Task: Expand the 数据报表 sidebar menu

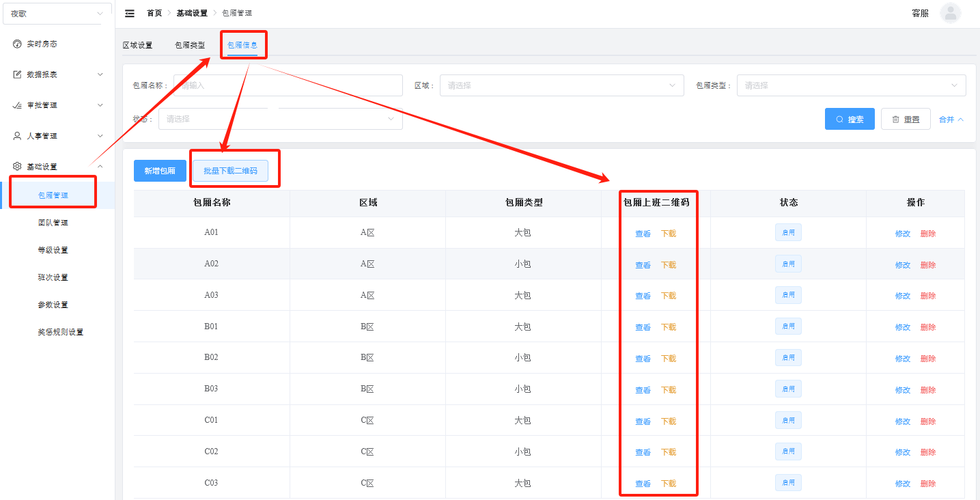Action: pyautogui.click(x=57, y=74)
